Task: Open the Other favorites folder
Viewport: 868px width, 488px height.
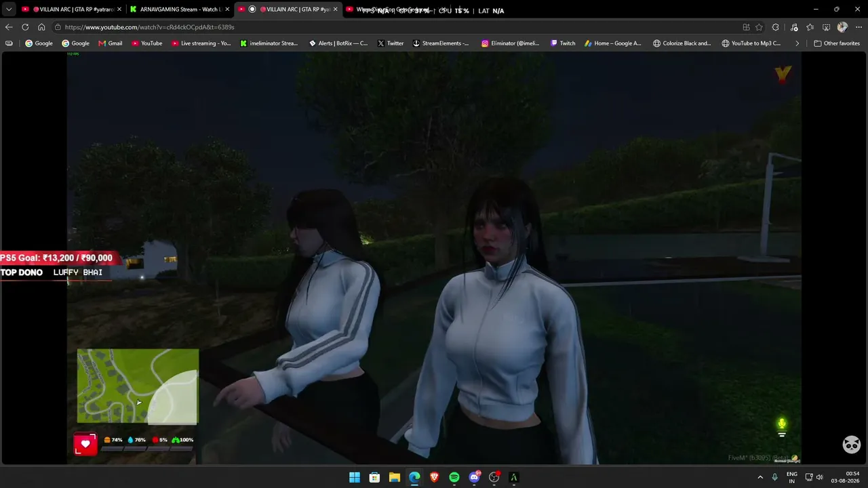Action: [837, 43]
